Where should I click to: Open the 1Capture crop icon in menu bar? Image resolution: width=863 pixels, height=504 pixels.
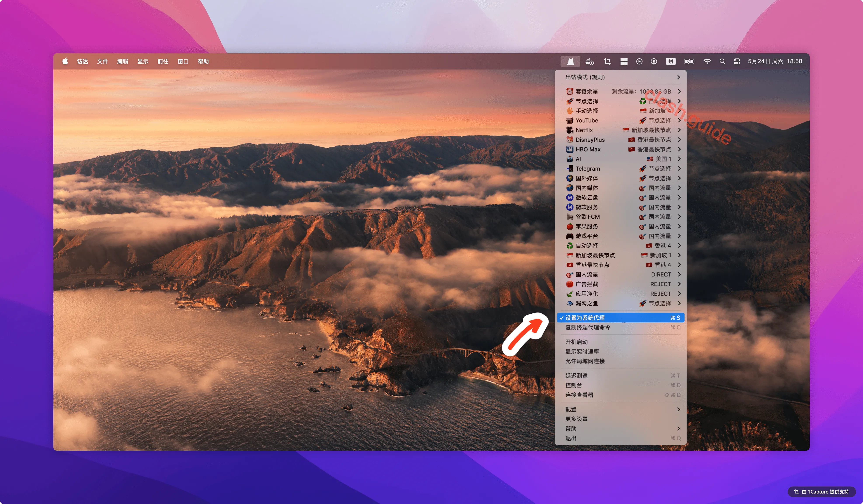(x=607, y=61)
